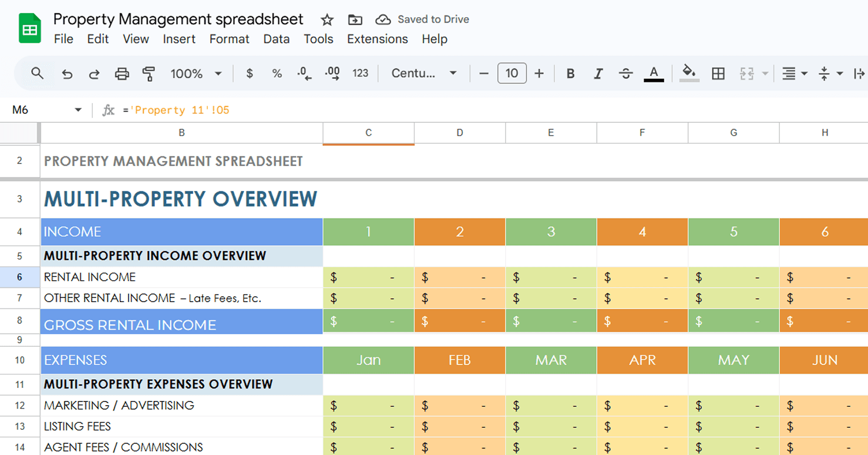Toggle strikethrough formatting

point(625,73)
